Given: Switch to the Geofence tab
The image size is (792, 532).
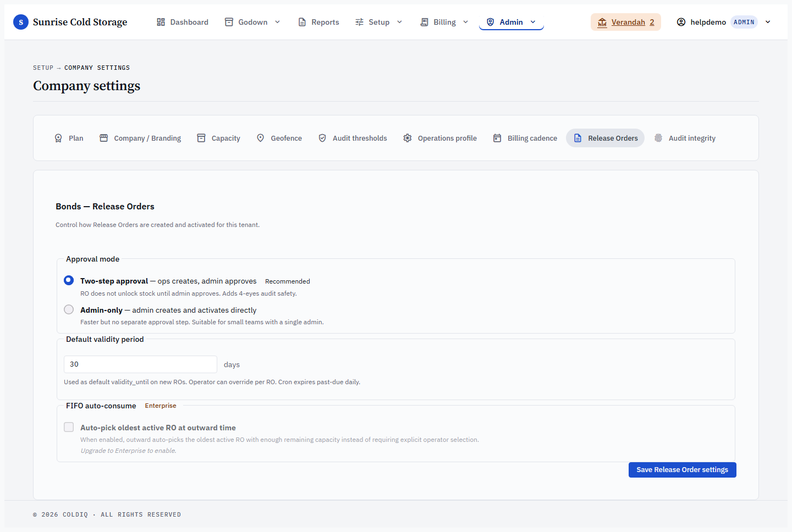Looking at the screenshot, I should click(x=279, y=138).
